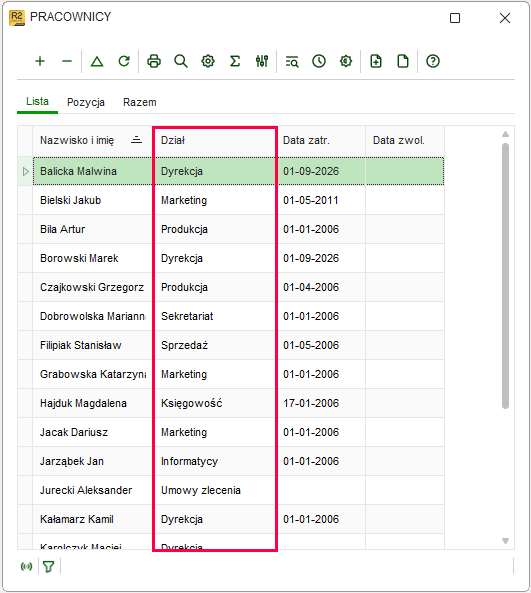Click the blank document icon
The width and height of the screenshot is (531, 593).
click(403, 61)
